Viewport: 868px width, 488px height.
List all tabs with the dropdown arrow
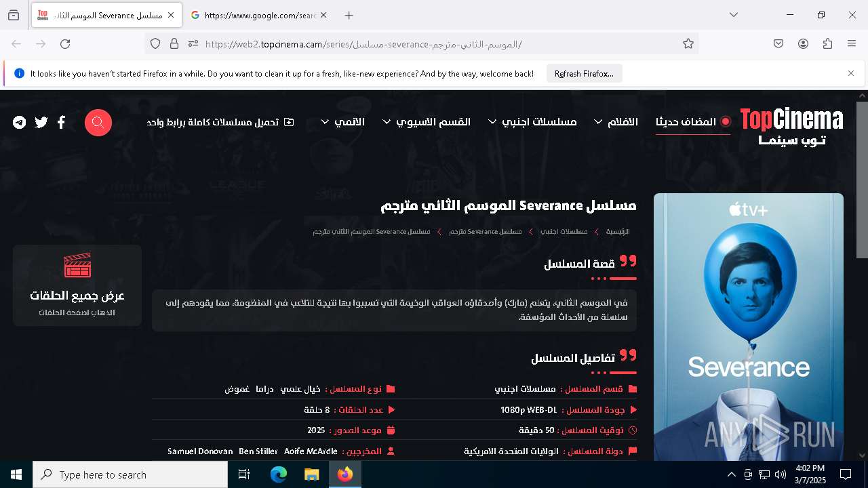point(734,15)
